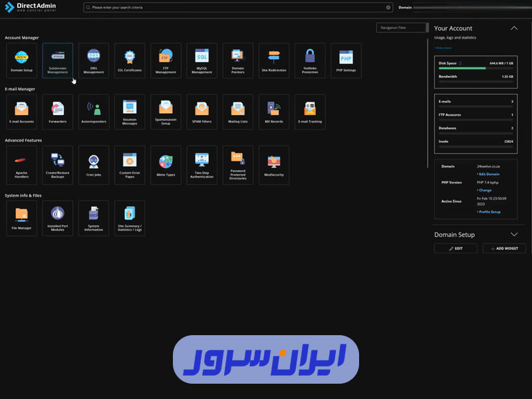
Task: Open the DNS Management tool
Action: tap(93, 60)
